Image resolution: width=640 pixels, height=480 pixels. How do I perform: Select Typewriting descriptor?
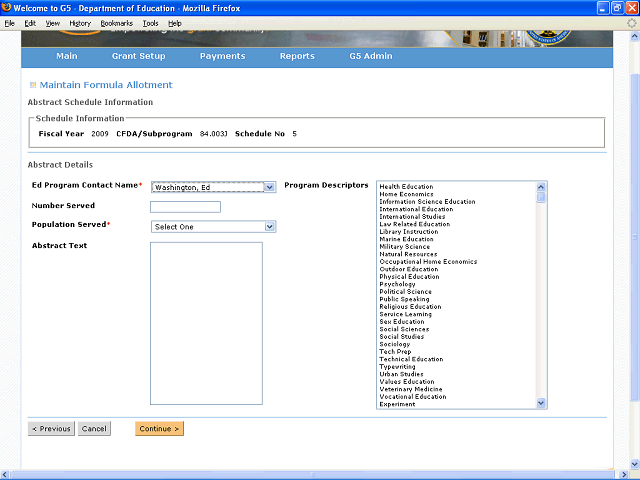pyautogui.click(x=397, y=367)
